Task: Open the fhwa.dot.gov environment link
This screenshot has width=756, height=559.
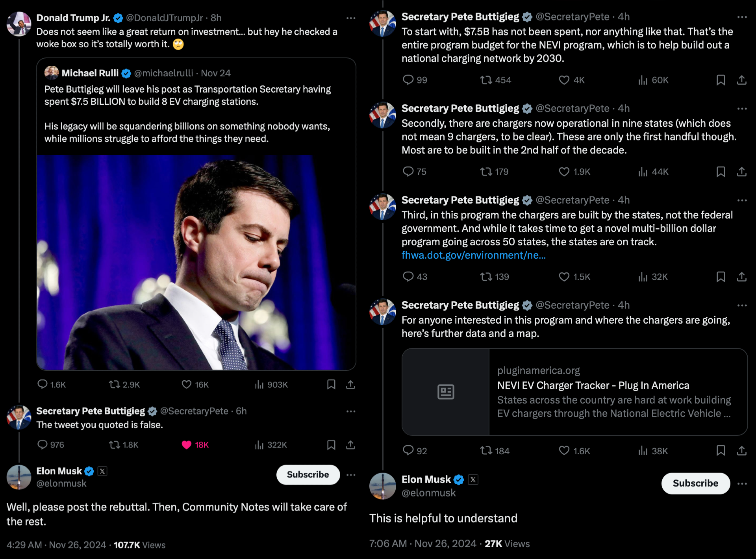Action: point(473,255)
